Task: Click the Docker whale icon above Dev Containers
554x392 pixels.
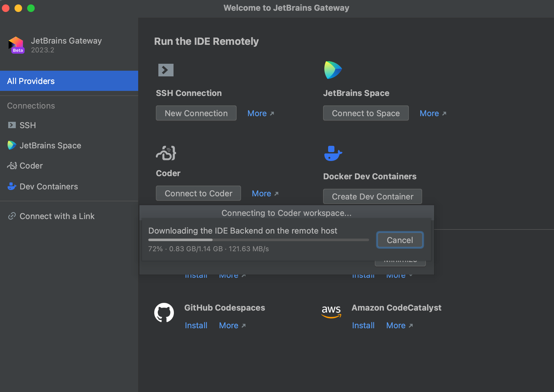Action: [x=333, y=154]
